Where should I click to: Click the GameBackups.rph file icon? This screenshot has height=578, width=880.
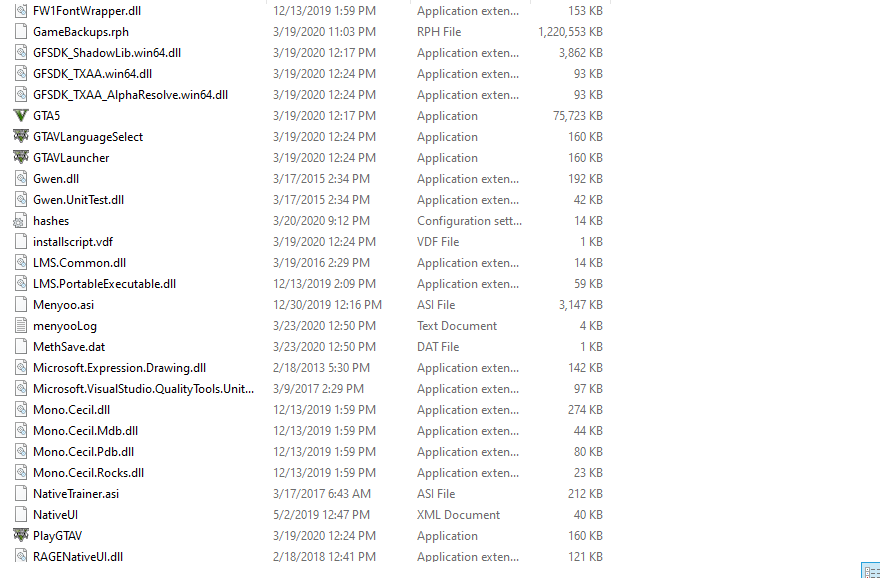click(x=21, y=31)
